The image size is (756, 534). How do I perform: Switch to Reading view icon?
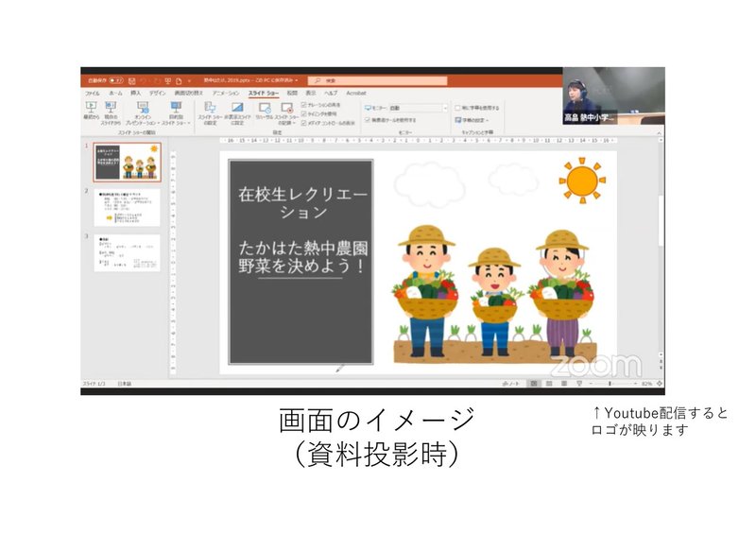point(563,384)
